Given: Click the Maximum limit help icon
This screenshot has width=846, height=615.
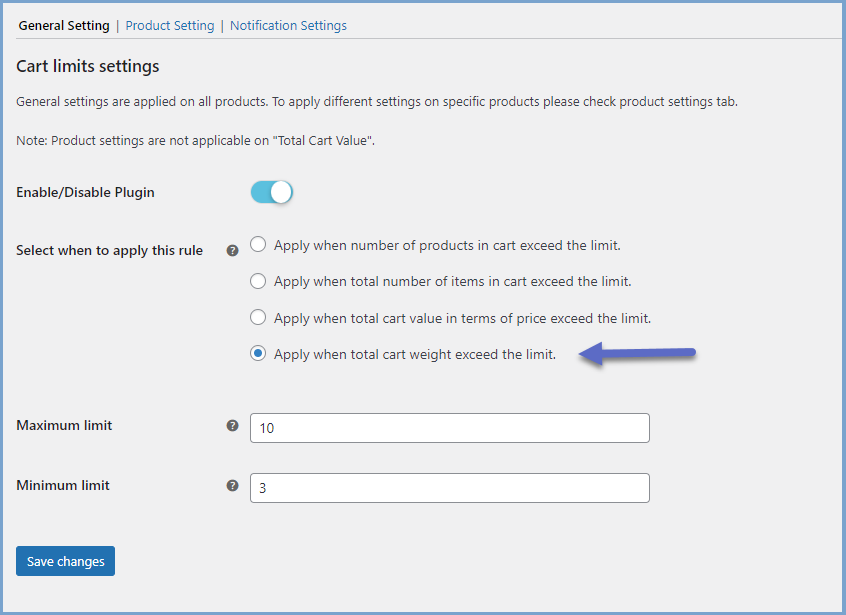Looking at the screenshot, I should (232, 425).
